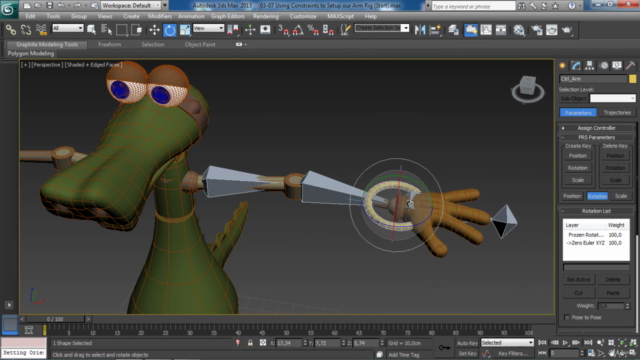The image size is (640, 360).
Task: Click the Ctrl_Arm object color swatch
Action: (632, 79)
